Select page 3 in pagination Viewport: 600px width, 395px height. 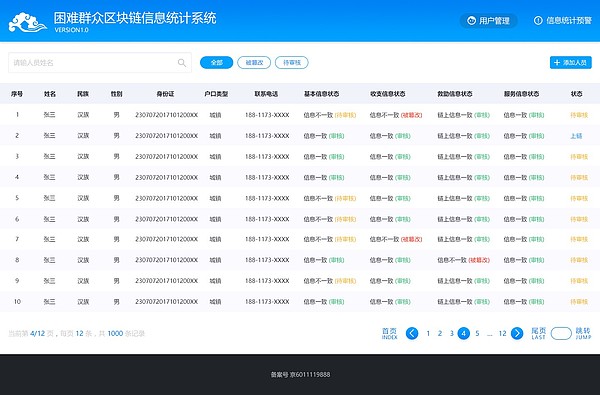[452, 333]
